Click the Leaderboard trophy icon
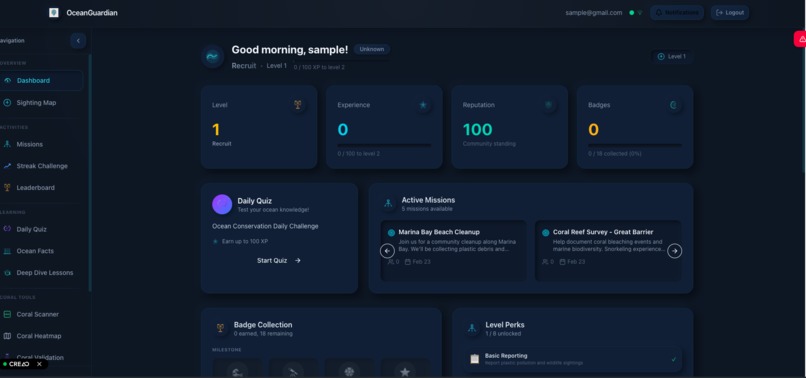806x378 pixels. pos(7,188)
